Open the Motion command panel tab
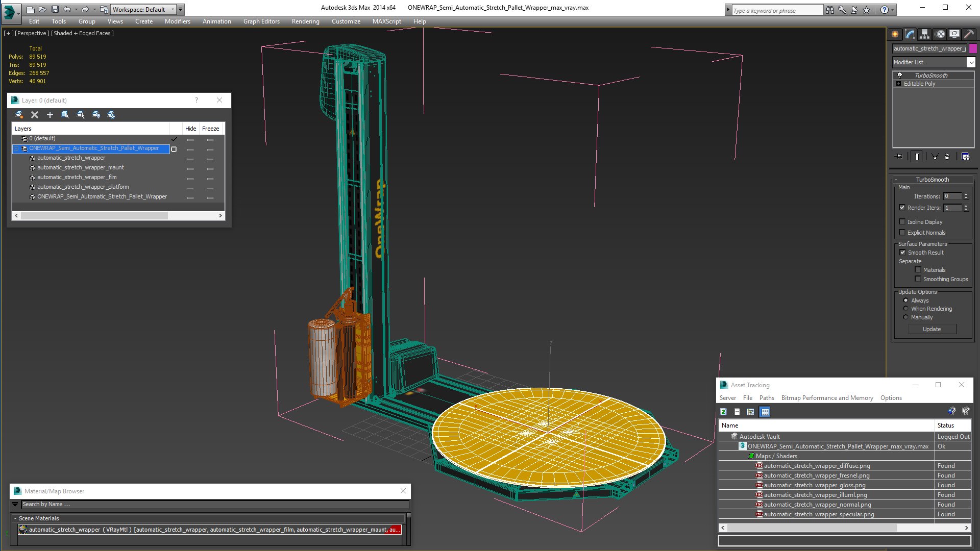Viewport: 980px width, 551px height. [x=940, y=34]
